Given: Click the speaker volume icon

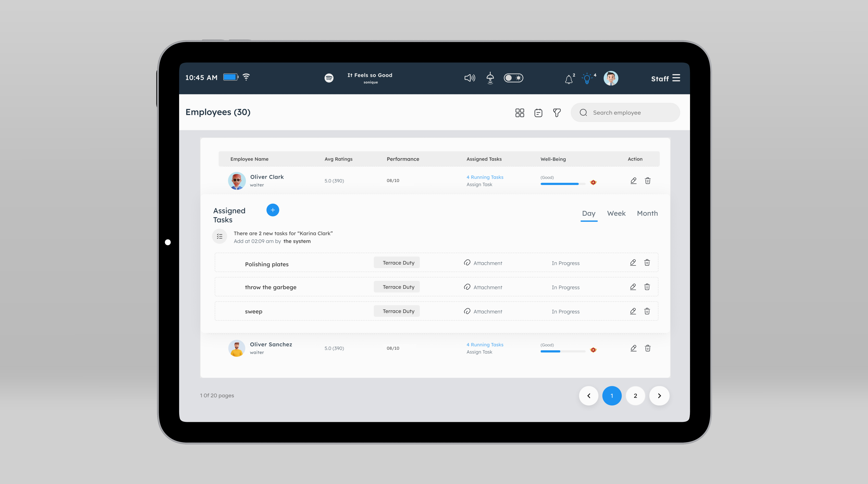Looking at the screenshot, I should tap(469, 78).
